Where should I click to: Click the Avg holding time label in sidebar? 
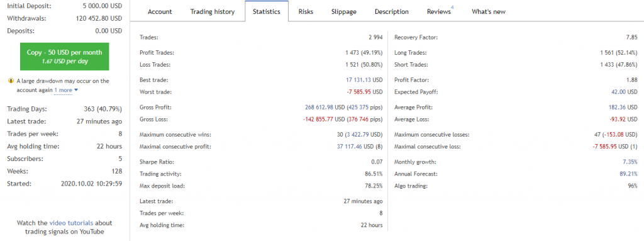tap(33, 147)
